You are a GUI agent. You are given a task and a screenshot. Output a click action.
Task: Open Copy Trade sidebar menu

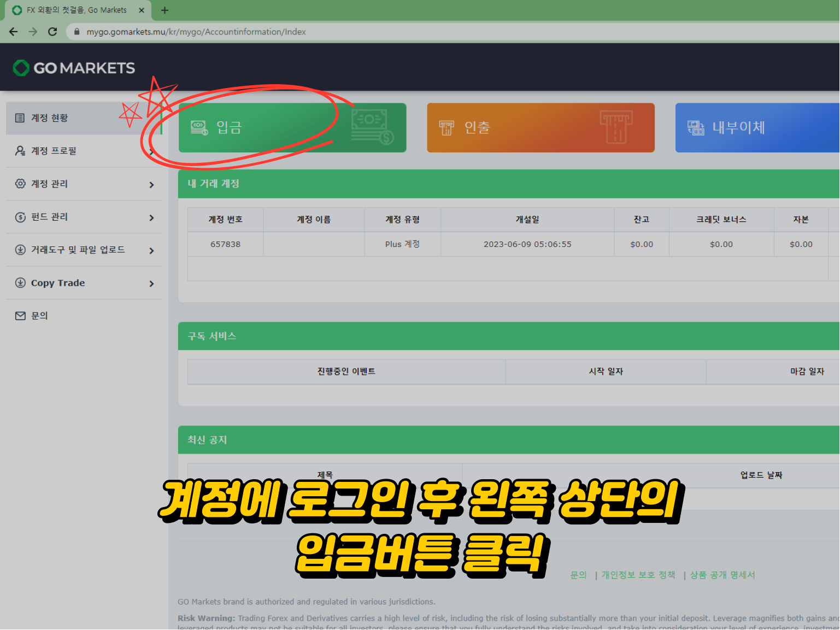pos(83,283)
